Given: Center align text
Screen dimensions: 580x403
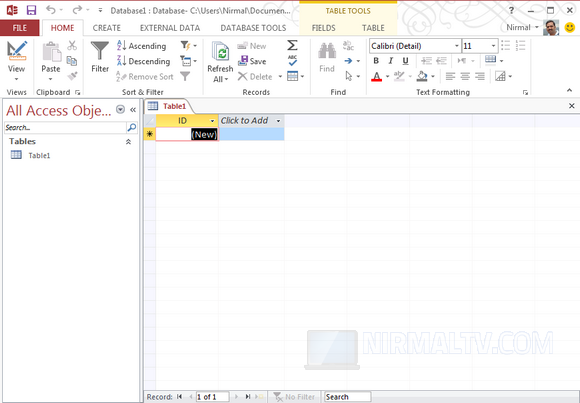Looking at the screenshot, I should tap(465, 76).
